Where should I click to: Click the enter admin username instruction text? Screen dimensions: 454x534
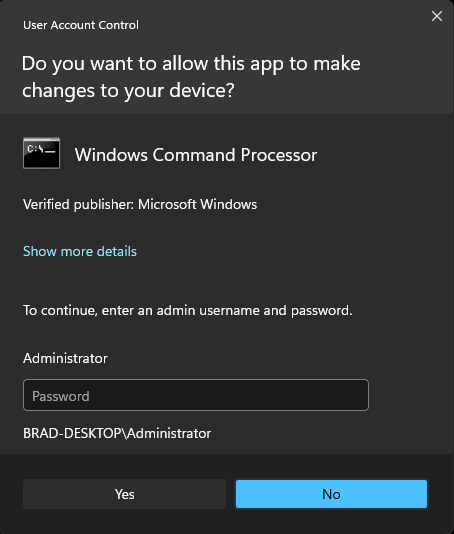pyautogui.click(x=188, y=311)
